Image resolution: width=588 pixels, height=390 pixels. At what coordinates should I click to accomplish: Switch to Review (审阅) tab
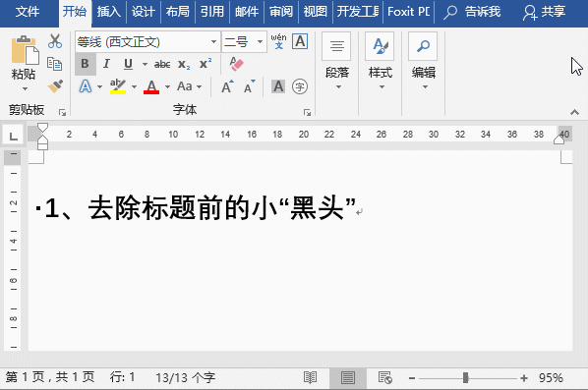(281, 12)
